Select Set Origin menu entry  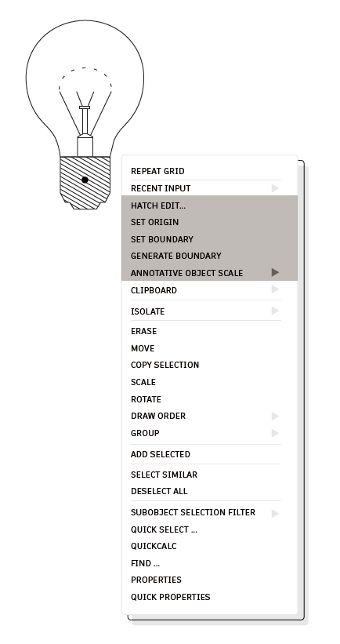point(209,222)
